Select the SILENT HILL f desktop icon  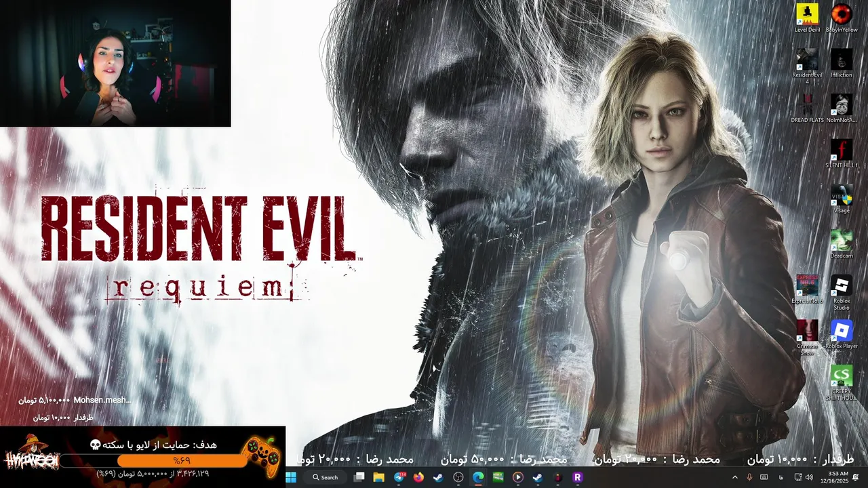[x=842, y=153]
